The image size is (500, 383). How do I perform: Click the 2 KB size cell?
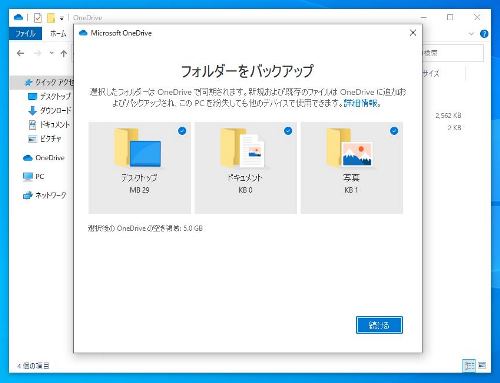pyautogui.click(x=454, y=127)
